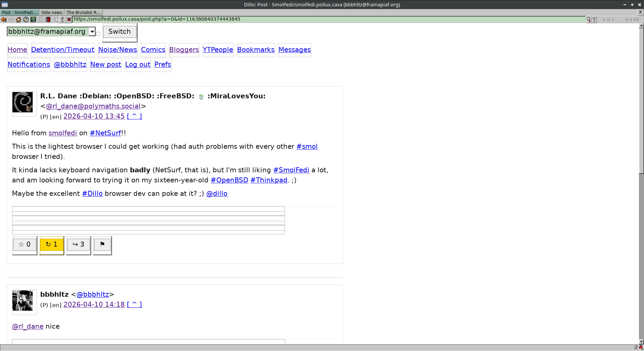Click the underlined F toolbar button
The image size is (644, 351).
pos(63,19)
